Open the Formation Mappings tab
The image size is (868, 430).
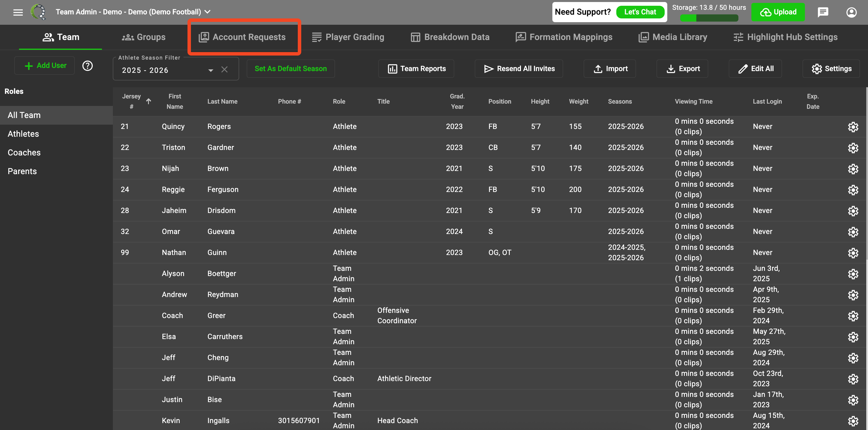click(x=564, y=37)
